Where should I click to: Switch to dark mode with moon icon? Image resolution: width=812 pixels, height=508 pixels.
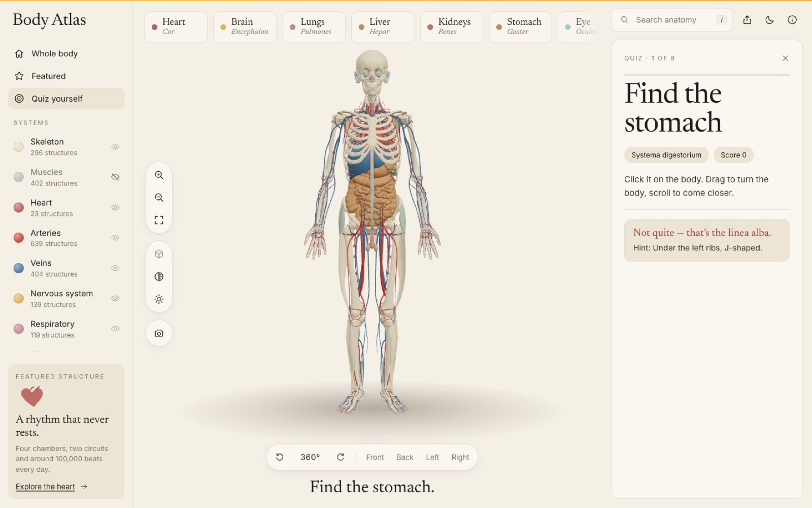[x=769, y=20]
